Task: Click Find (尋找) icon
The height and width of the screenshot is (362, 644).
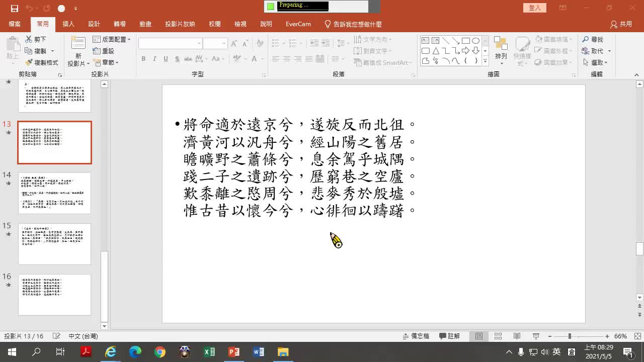Action: pyautogui.click(x=592, y=39)
